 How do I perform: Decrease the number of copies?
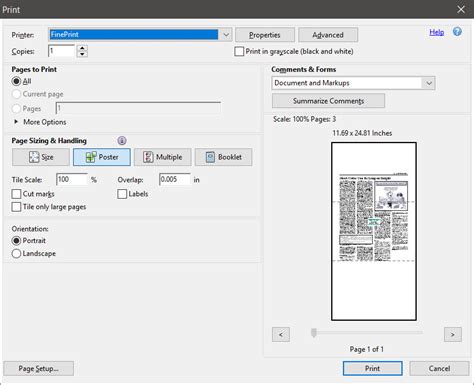[82, 54]
